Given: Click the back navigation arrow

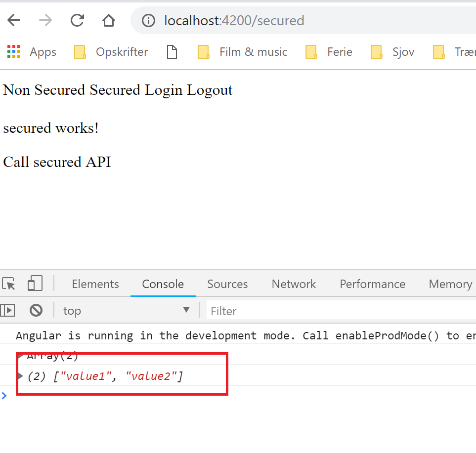Looking at the screenshot, I should tap(14, 20).
